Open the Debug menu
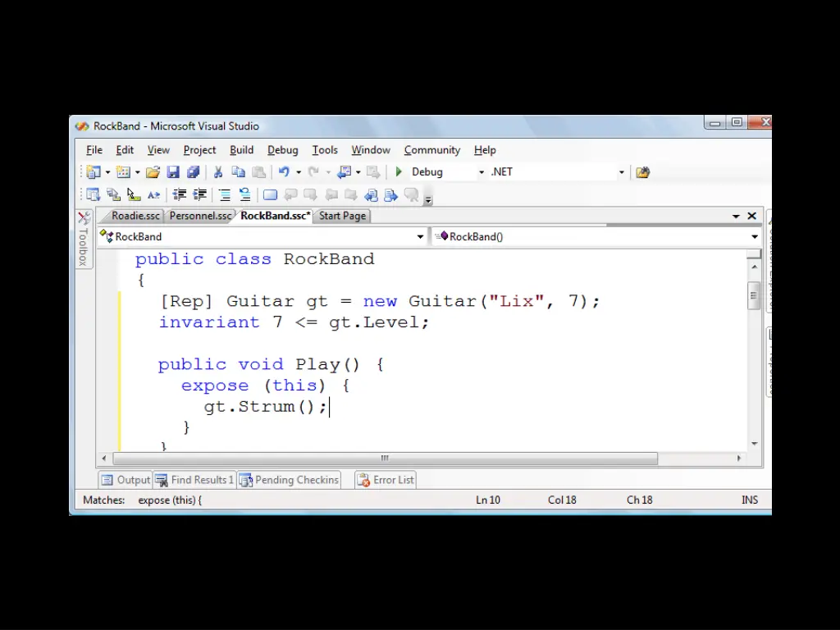840x630 pixels. point(283,150)
